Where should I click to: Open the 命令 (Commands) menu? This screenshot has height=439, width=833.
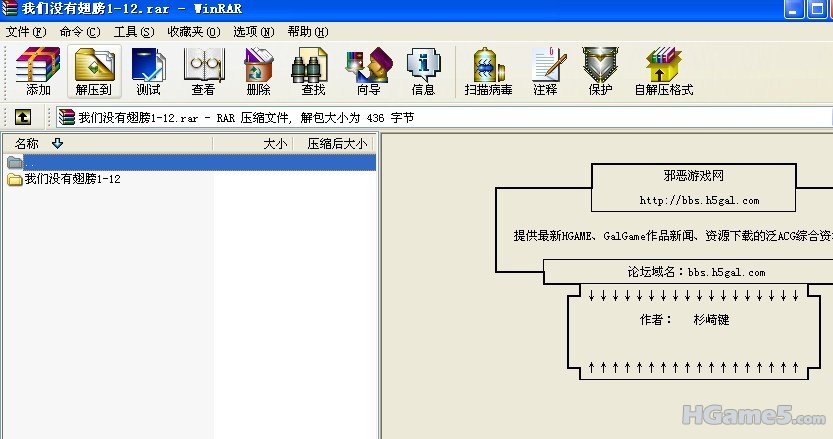(80, 31)
